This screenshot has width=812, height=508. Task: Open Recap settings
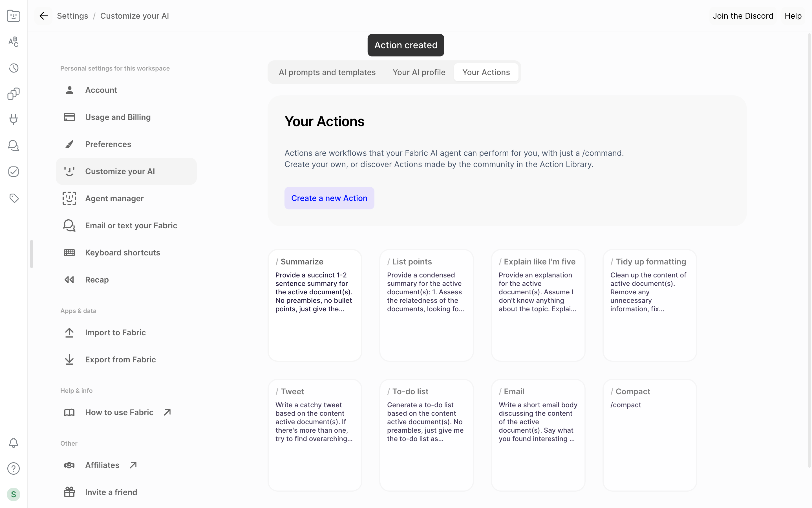pos(126,280)
